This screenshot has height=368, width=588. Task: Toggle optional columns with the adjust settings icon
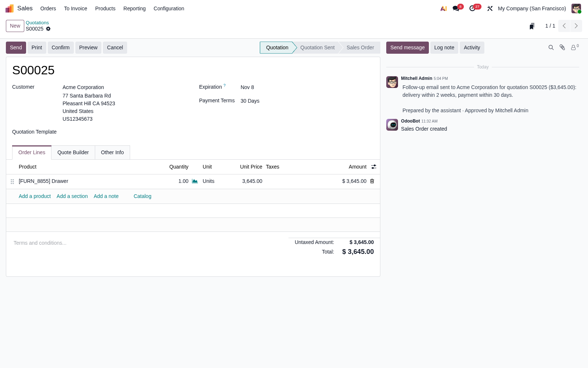pyautogui.click(x=374, y=167)
